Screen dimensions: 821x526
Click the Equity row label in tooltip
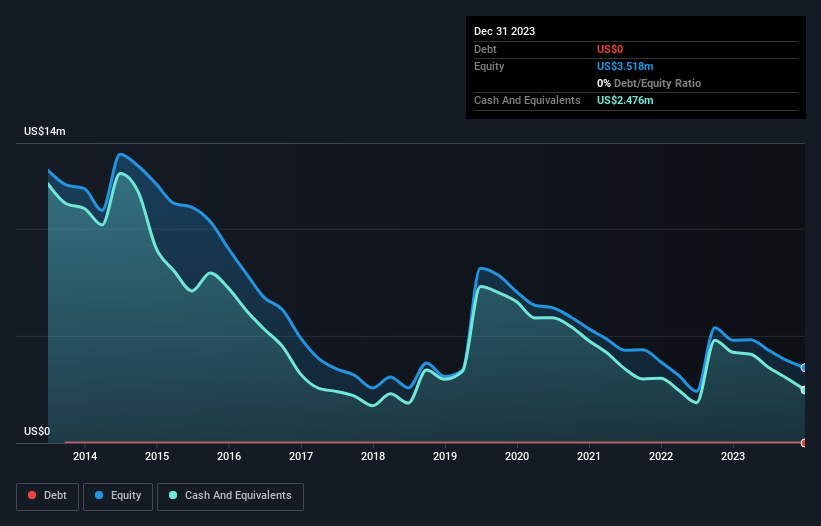click(489, 66)
